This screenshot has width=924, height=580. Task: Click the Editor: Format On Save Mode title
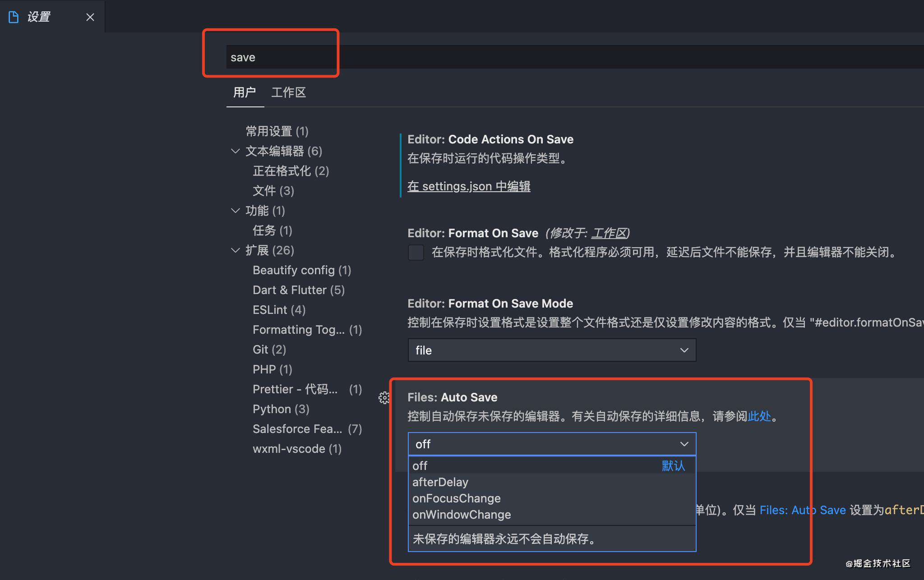click(x=490, y=304)
